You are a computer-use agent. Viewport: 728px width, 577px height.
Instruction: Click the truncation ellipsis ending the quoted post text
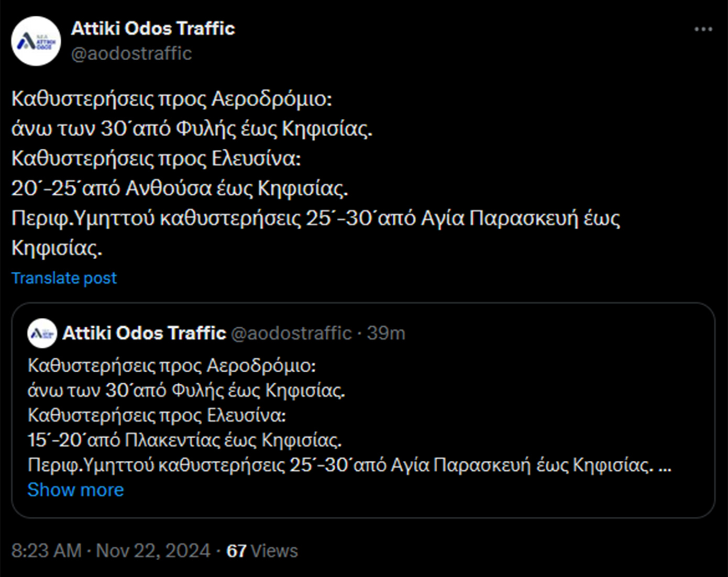[665, 465]
